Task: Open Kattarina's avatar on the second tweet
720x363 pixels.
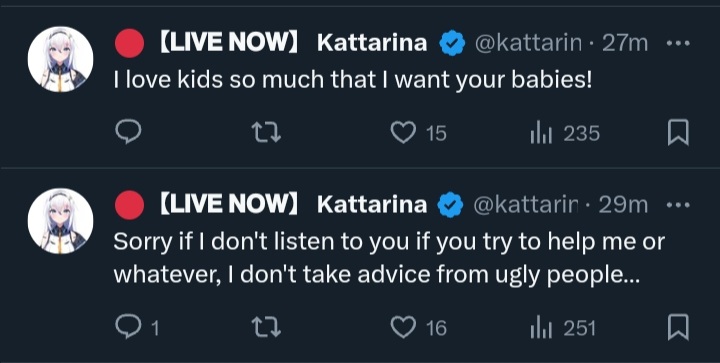Action: pyautogui.click(x=60, y=221)
